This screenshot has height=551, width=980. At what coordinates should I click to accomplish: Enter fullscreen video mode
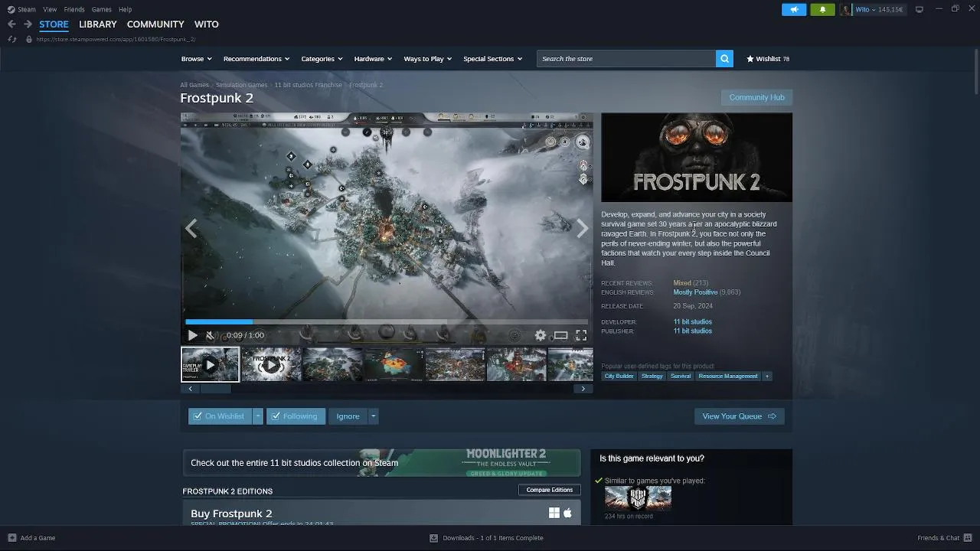tap(581, 335)
